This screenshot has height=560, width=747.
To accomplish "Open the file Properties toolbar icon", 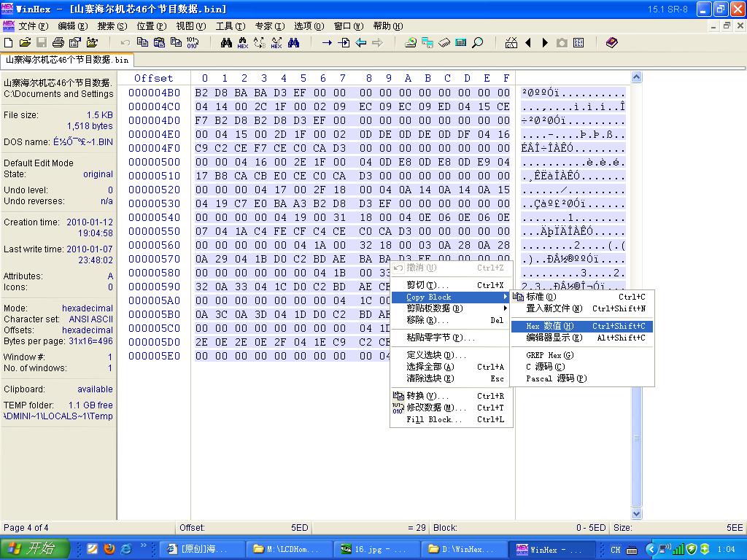I will coord(75,43).
